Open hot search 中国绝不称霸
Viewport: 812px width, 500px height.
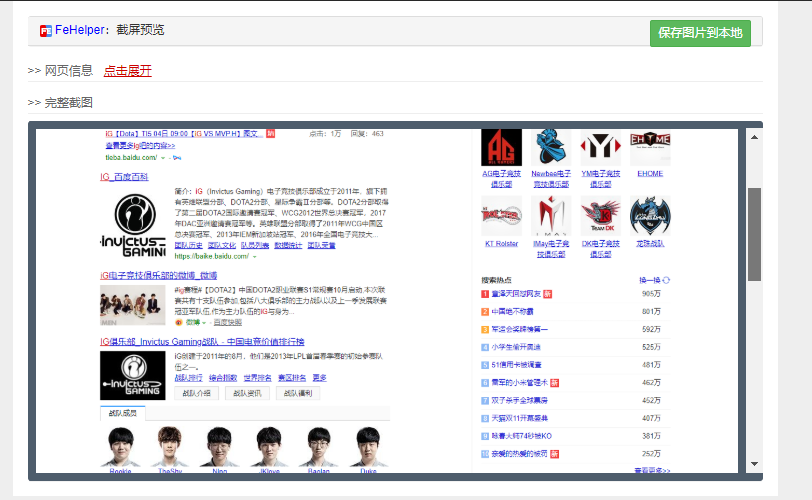click(x=512, y=312)
